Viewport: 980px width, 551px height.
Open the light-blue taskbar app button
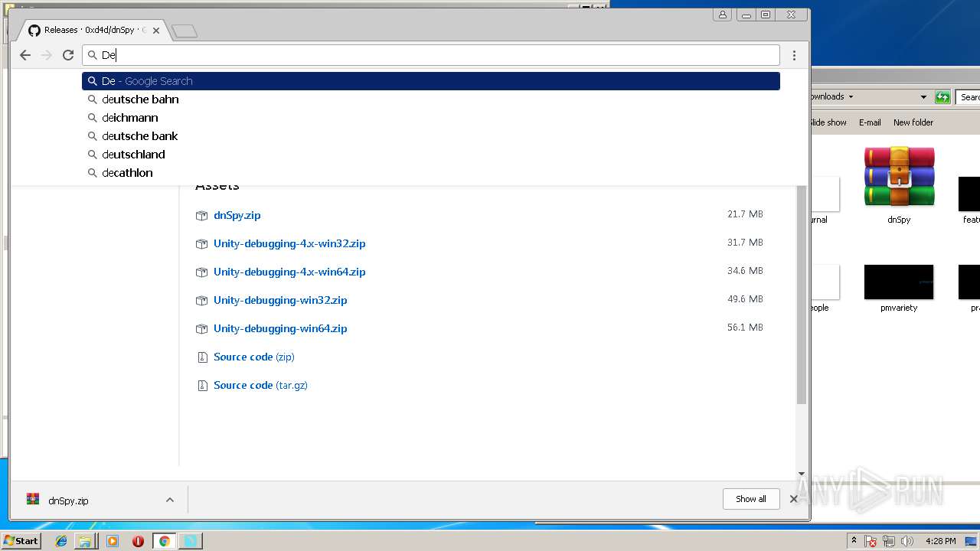coord(190,541)
